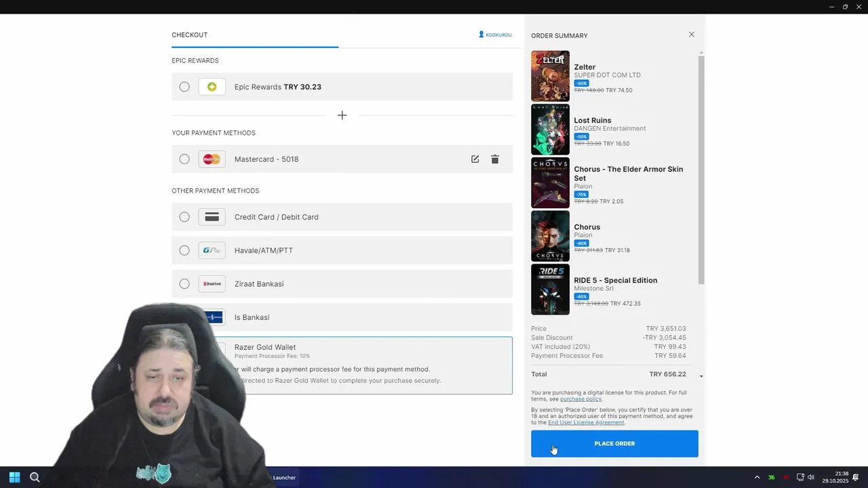The image size is (868, 488).
Task: Open the Windows Start menu
Action: 14,477
